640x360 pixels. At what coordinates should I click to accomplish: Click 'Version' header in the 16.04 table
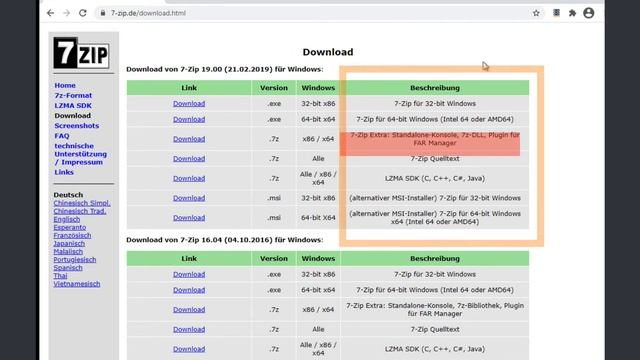(x=274, y=259)
